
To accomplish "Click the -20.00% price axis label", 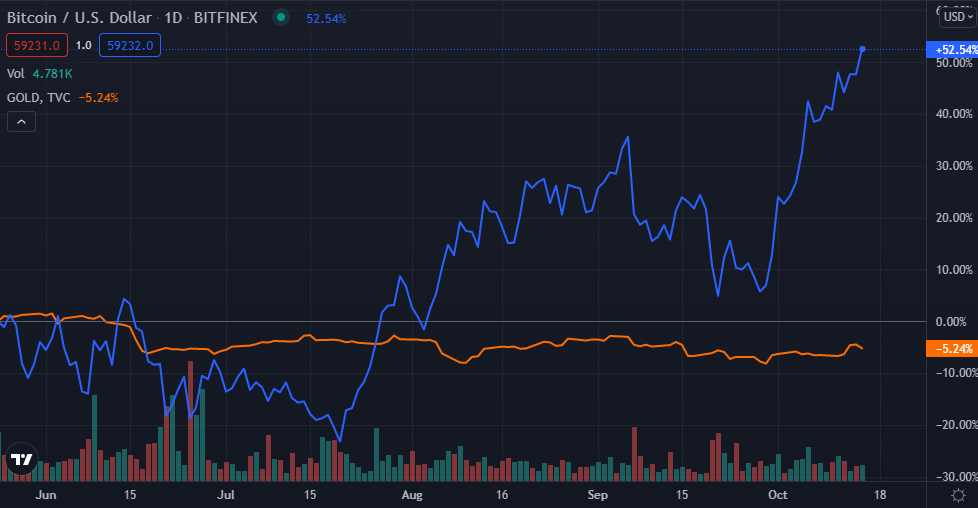I will [x=956, y=424].
